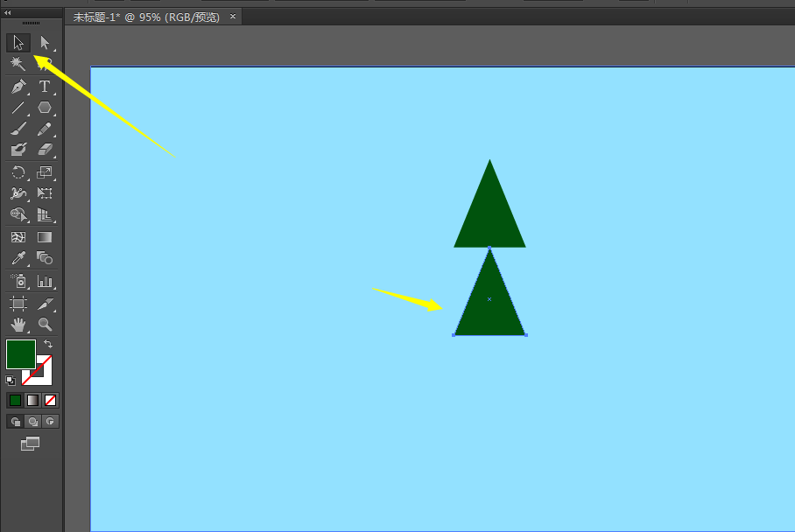Image resolution: width=795 pixels, height=532 pixels.
Task: Swap fill and stroke colors
Action: point(48,344)
